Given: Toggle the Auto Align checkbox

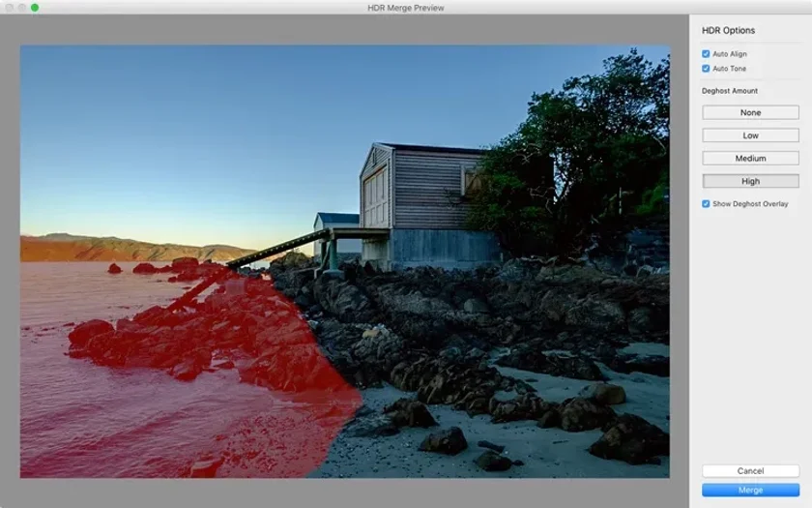Looking at the screenshot, I should (x=706, y=54).
